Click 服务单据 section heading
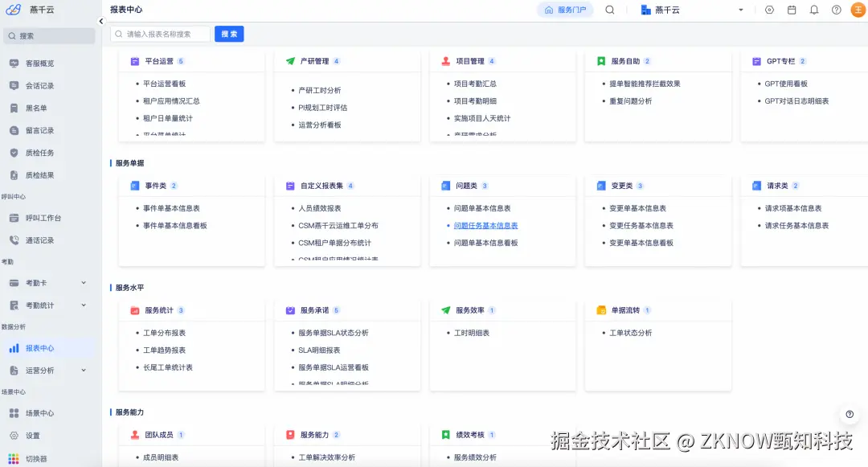The height and width of the screenshot is (467, 868). pyautogui.click(x=129, y=163)
